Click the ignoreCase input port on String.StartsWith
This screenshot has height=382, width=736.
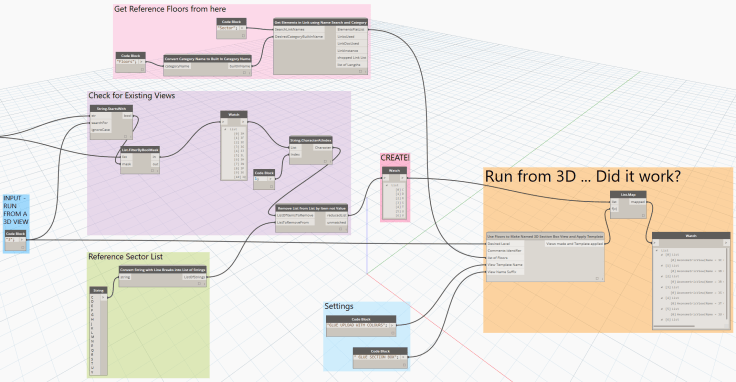tap(101, 130)
